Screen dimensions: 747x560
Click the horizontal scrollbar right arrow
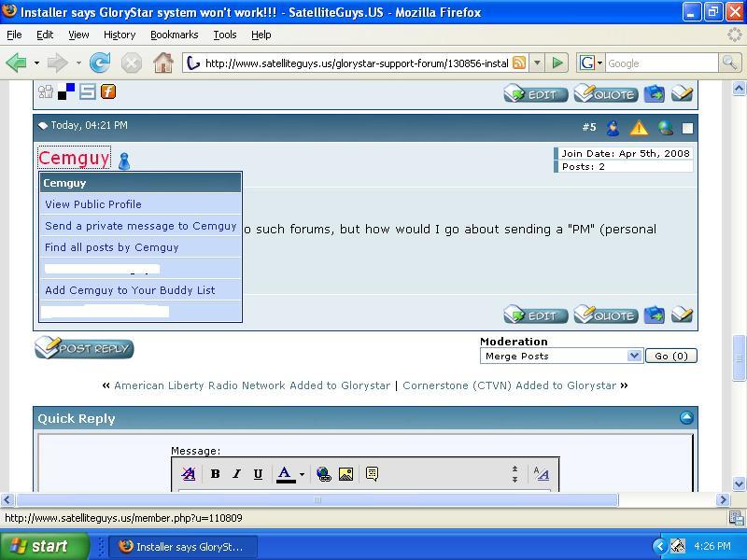tap(723, 499)
